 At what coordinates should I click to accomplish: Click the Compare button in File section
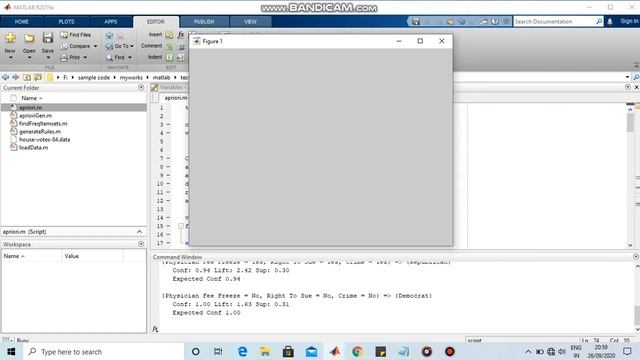click(76, 46)
